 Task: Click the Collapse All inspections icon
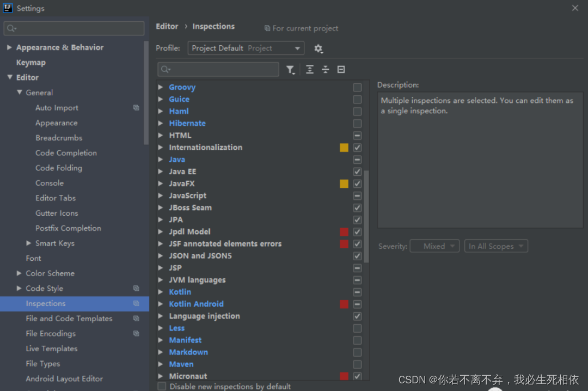coord(325,69)
